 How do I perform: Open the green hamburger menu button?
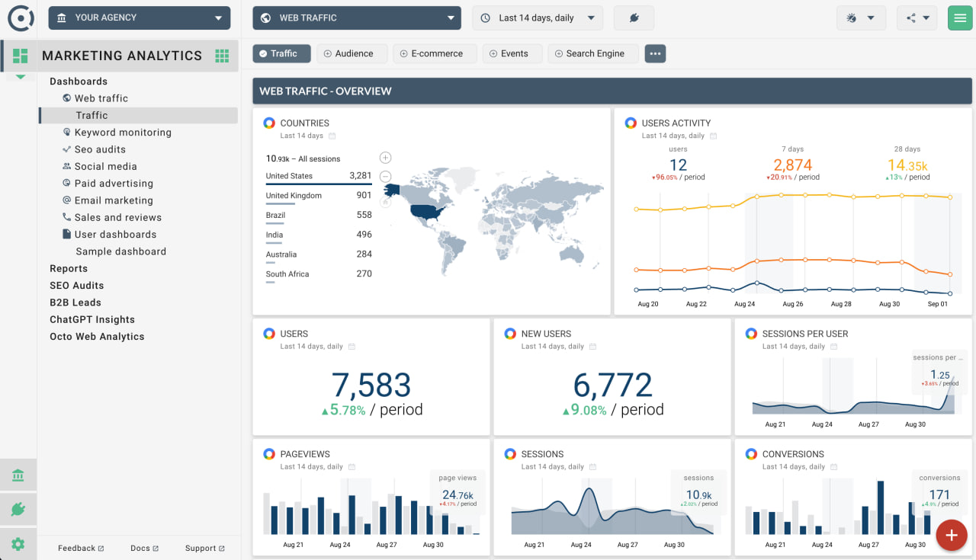click(x=958, y=18)
